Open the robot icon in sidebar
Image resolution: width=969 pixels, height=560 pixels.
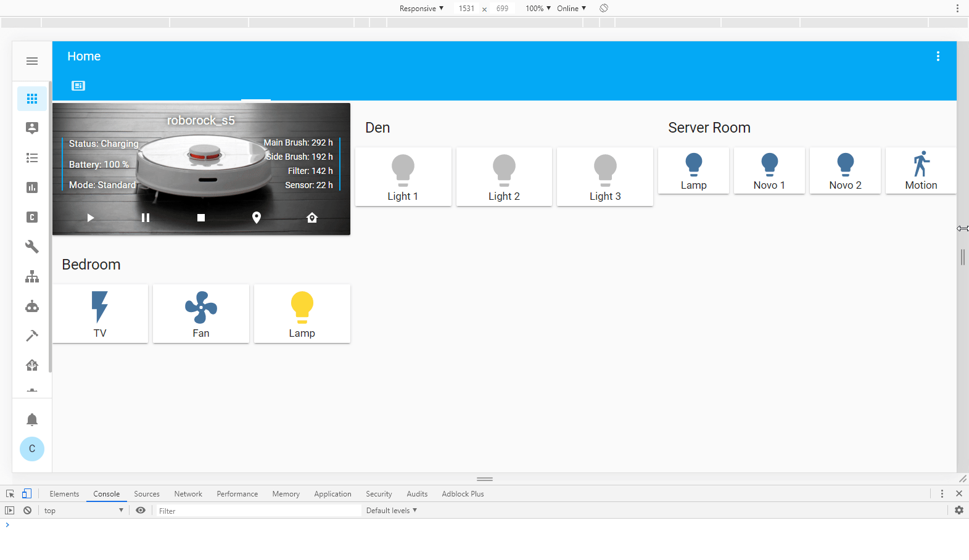tap(32, 306)
